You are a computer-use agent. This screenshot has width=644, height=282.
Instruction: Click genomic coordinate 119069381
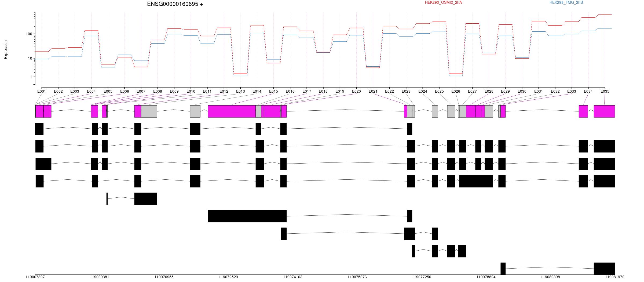coord(100,277)
